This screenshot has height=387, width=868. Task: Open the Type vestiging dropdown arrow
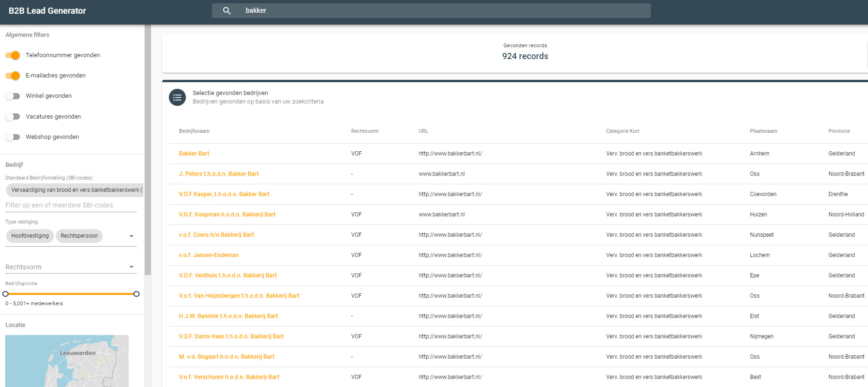pyautogui.click(x=132, y=236)
